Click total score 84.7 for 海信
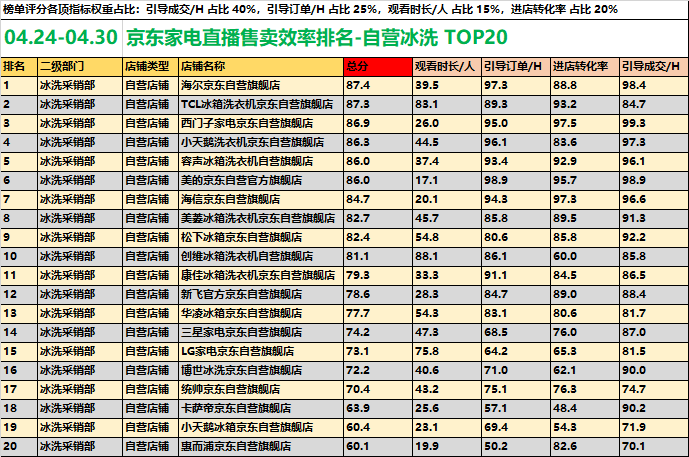Viewport: 689px width, 457px height. [378, 199]
